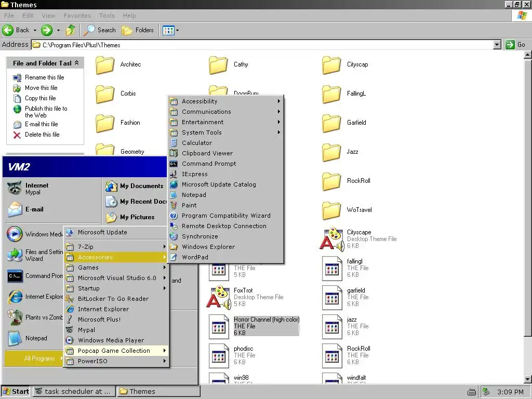Launch BitLocker To Go Reader
Screen dimensions: 532x399
(116, 299)
